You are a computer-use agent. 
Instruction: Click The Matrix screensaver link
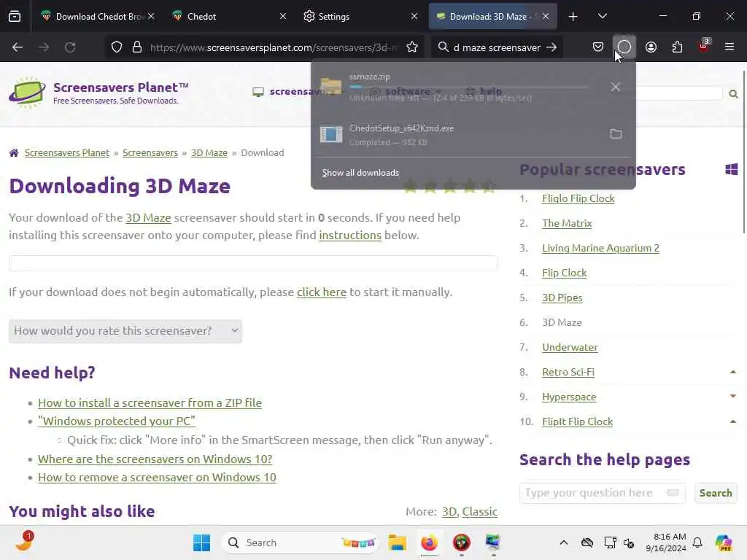[567, 223]
